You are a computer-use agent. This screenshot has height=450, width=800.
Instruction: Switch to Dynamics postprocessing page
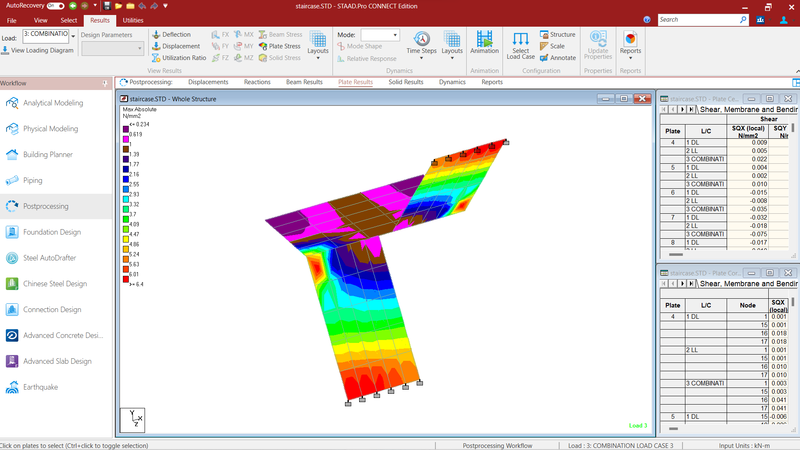click(452, 82)
